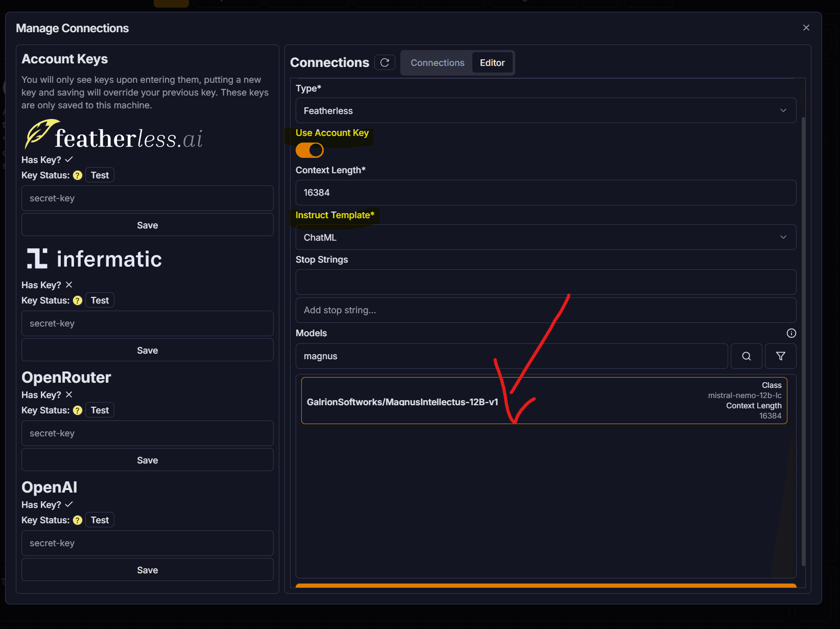Click OpenAI key status question icon
Image resolution: width=840 pixels, height=629 pixels.
point(78,520)
